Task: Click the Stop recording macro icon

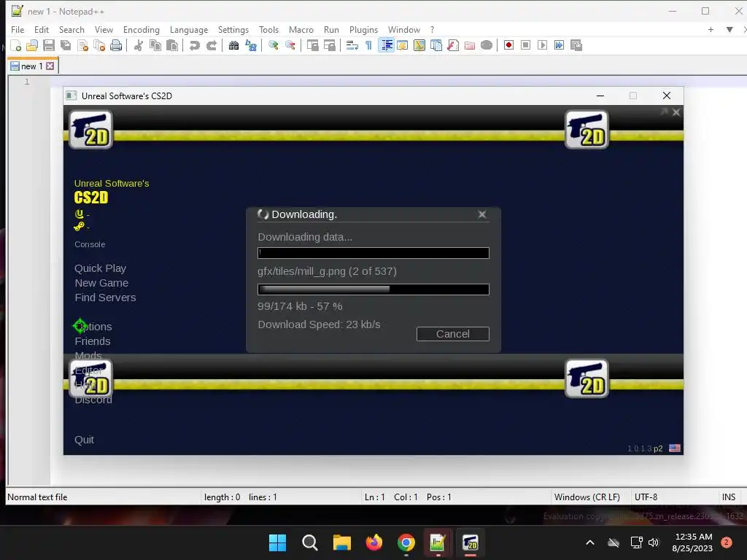Action: coord(525,45)
